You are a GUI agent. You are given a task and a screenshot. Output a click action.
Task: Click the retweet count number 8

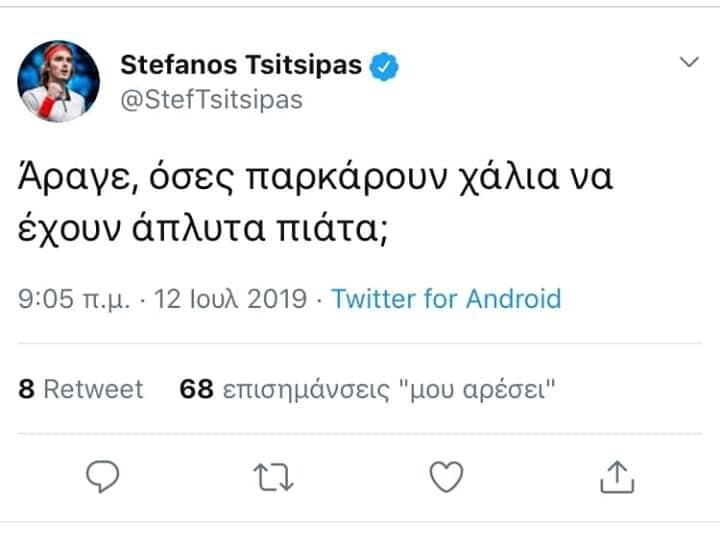coord(27,389)
